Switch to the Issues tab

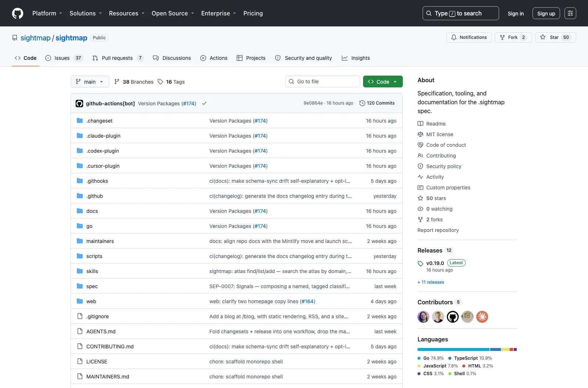tap(64, 58)
